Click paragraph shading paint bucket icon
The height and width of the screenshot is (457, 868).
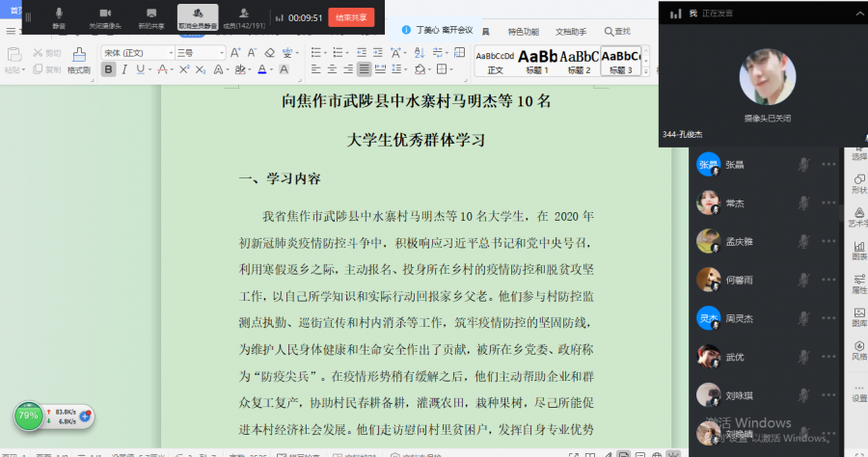click(420, 69)
